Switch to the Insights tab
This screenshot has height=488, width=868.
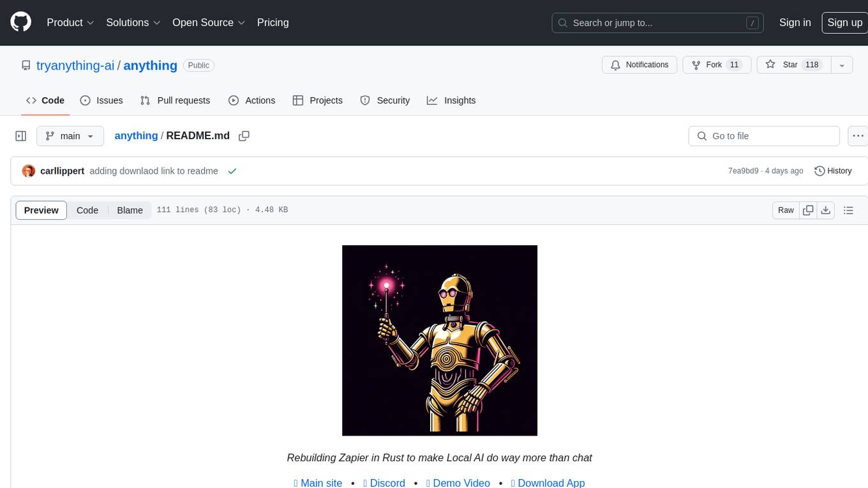tap(451, 100)
